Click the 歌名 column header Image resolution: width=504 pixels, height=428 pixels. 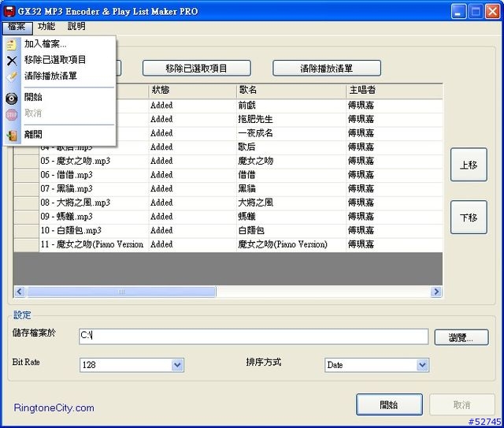point(291,90)
